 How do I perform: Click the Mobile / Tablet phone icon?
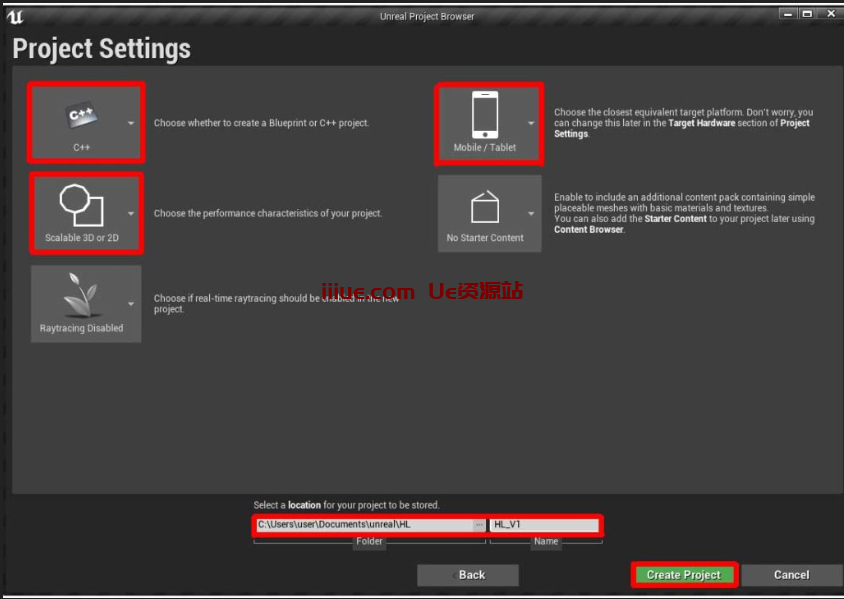point(485,116)
